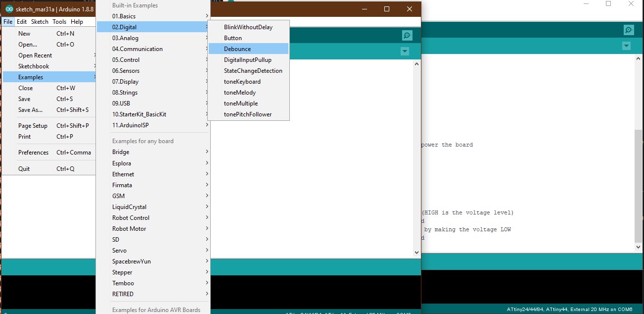The width and height of the screenshot is (644, 314).
Task: Expand the 07.Display examples submenu
Action: click(153, 82)
